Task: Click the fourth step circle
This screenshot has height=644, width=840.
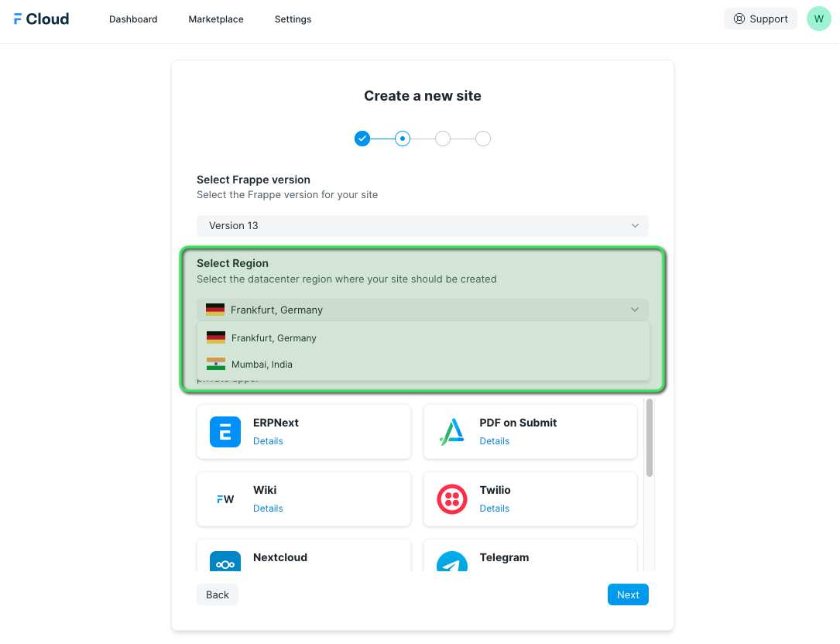Action: click(482, 139)
